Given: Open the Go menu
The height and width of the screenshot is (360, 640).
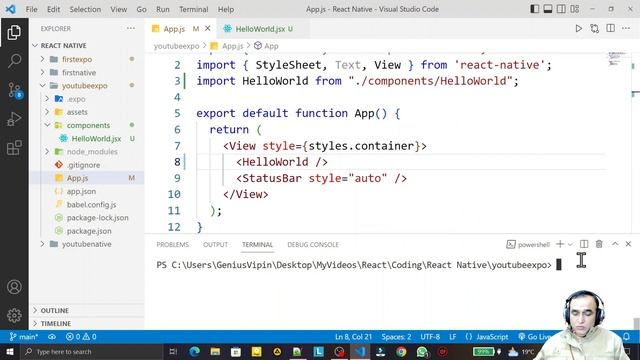Looking at the screenshot, I should (141, 9).
